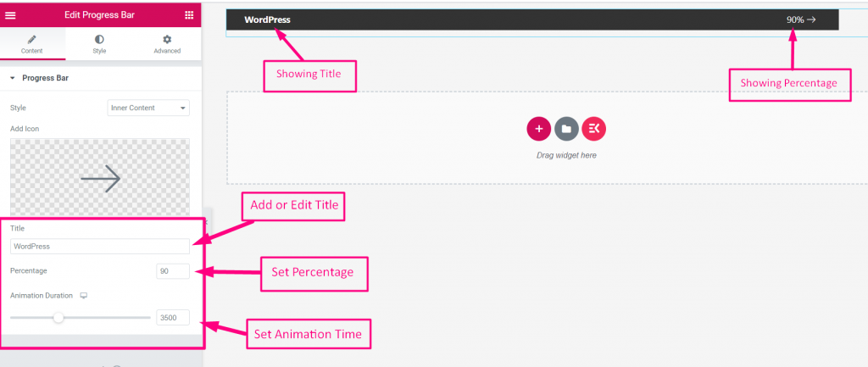Switch to the Style tab
The image size is (868, 367).
point(99,44)
